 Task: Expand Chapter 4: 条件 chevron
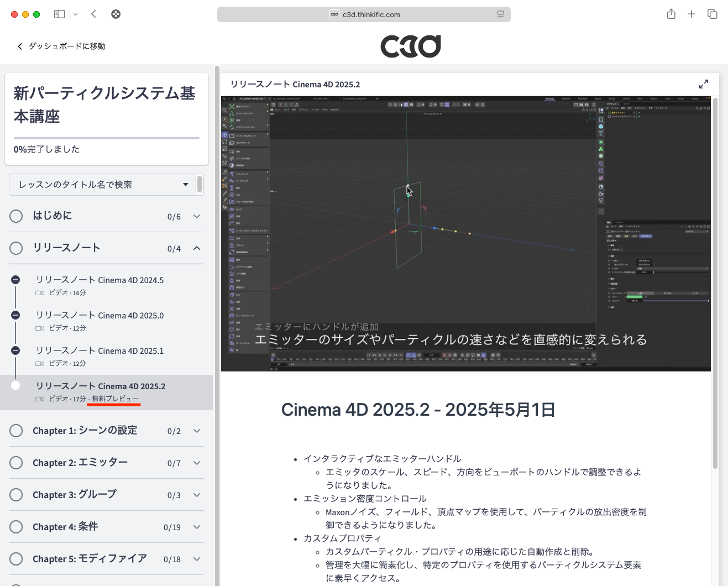pyautogui.click(x=197, y=527)
